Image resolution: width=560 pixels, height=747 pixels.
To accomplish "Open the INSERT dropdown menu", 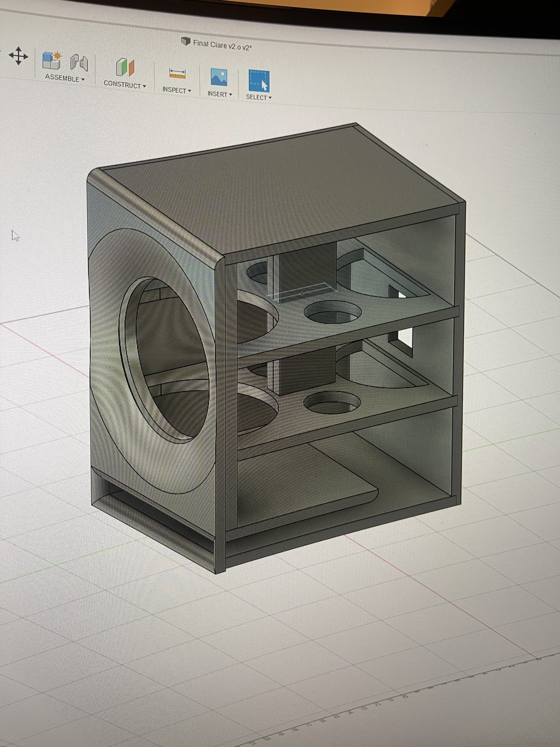I will pyautogui.click(x=220, y=94).
